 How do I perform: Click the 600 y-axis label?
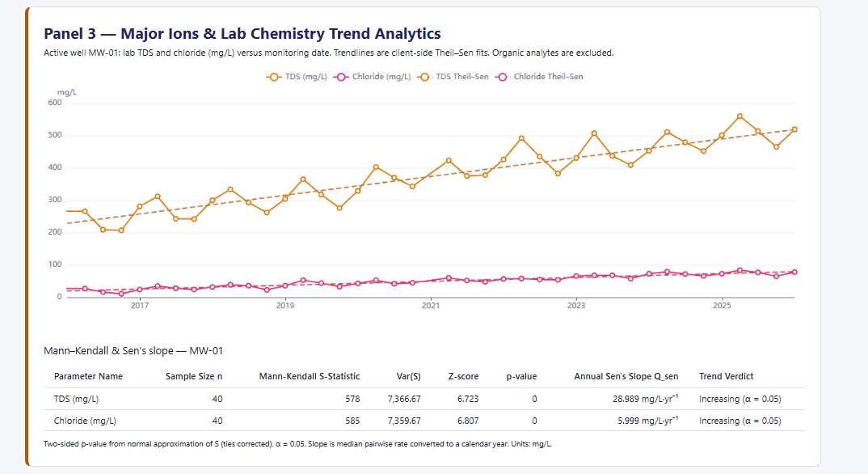[x=55, y=103]
